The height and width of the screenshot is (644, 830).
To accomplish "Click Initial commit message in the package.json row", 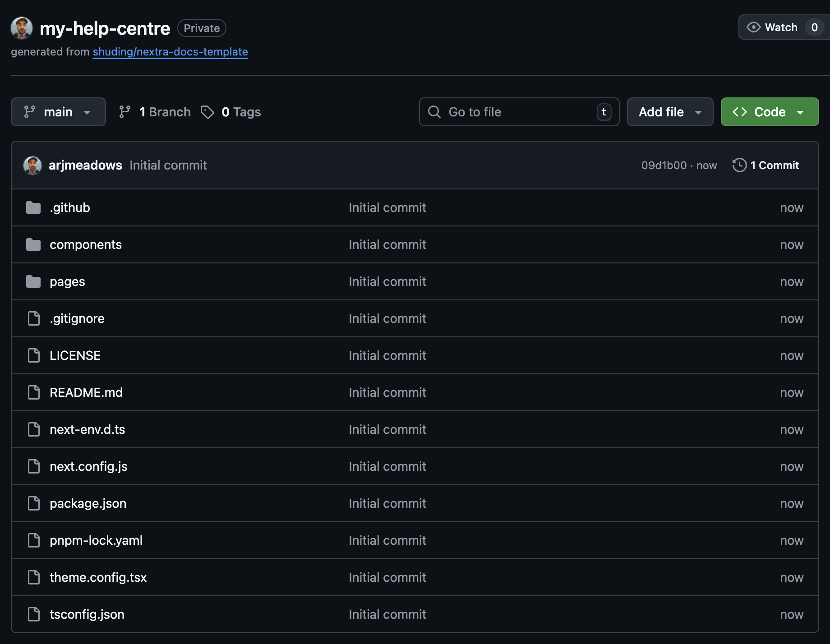I will [387, 503].
